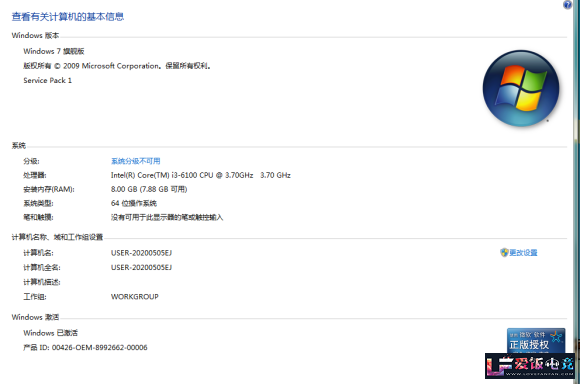Open the 系统分级不可用 rating link

[x=135, y=161]
